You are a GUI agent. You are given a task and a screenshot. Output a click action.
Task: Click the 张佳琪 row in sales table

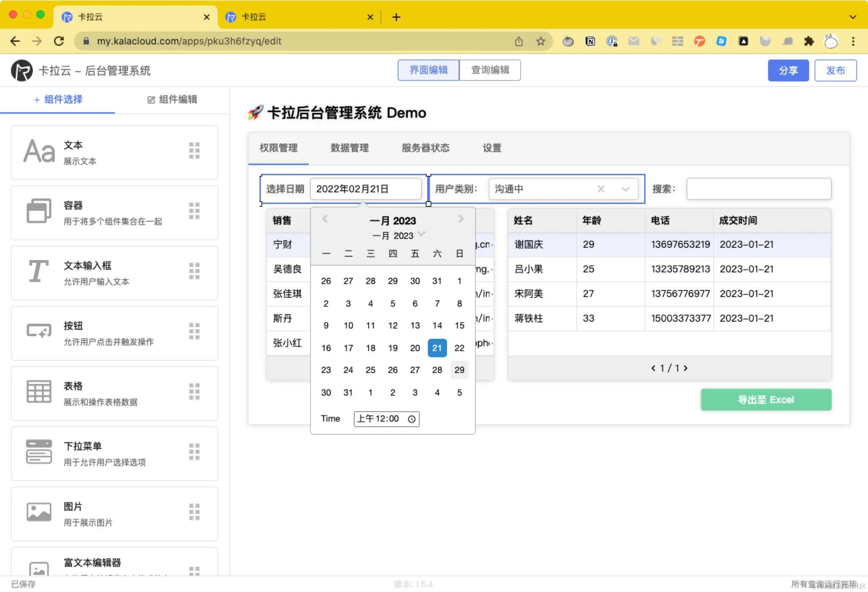coord(288,294)
